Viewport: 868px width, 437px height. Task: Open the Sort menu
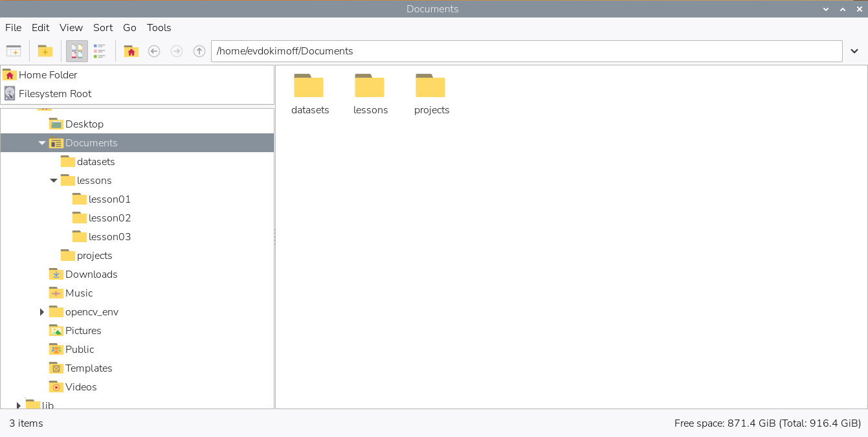pyautogui.click(x=103, y=28)
